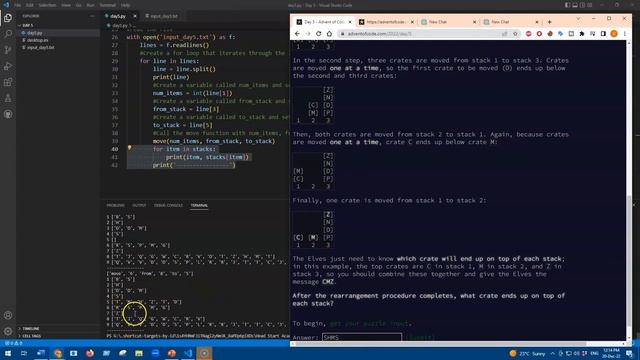Open Manage gear icon in VS Code

(x=8, y=331)
